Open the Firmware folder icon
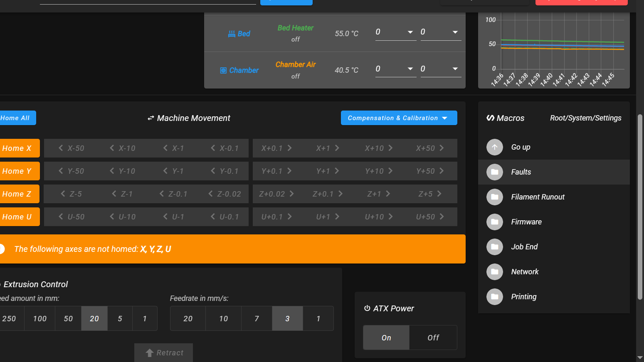The image size is (644, 362). pos(495,222)
